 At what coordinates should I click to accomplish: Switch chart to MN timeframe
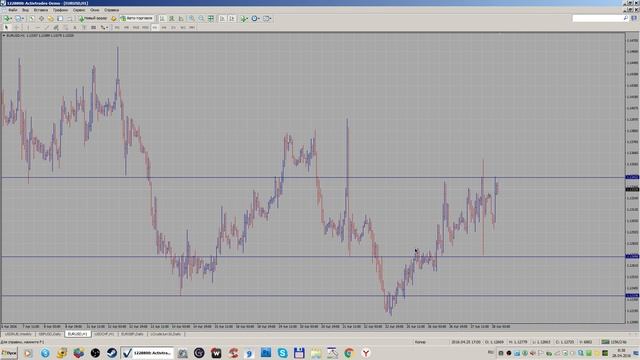[192, 27]
